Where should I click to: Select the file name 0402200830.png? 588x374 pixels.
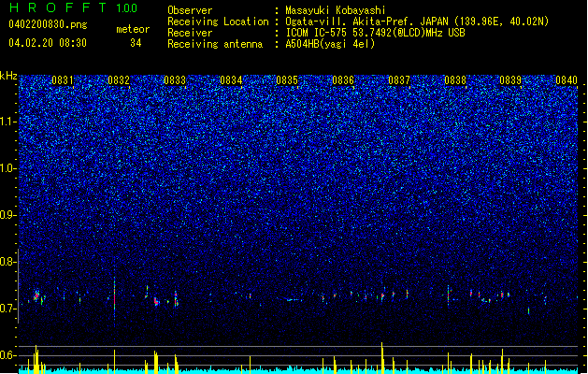(48, 24)
